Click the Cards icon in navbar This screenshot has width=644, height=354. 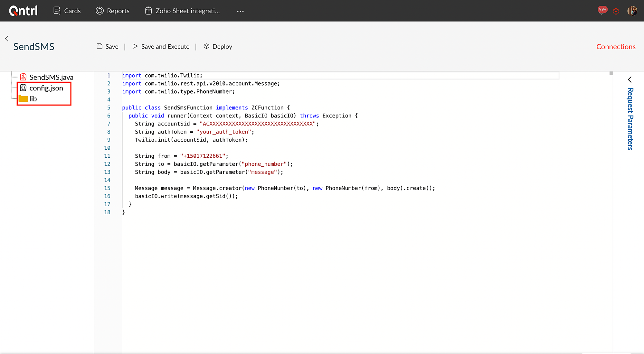(x=57, y=11)
